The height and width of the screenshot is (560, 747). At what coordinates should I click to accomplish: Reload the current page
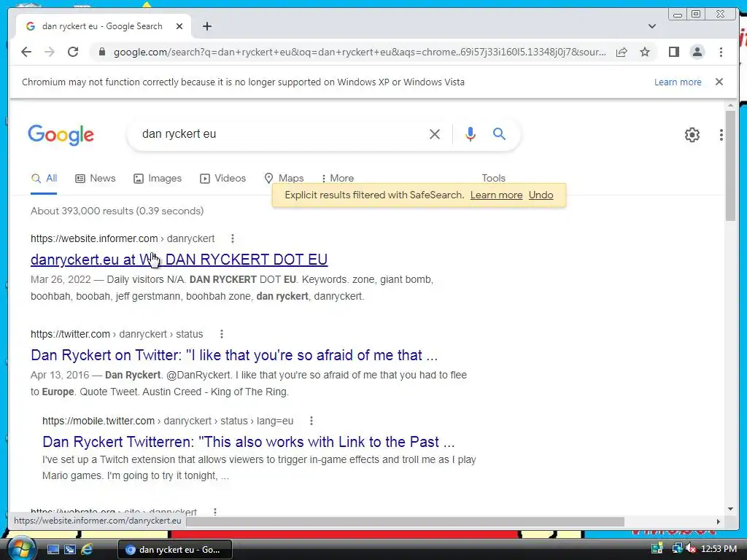pos(73,52)
